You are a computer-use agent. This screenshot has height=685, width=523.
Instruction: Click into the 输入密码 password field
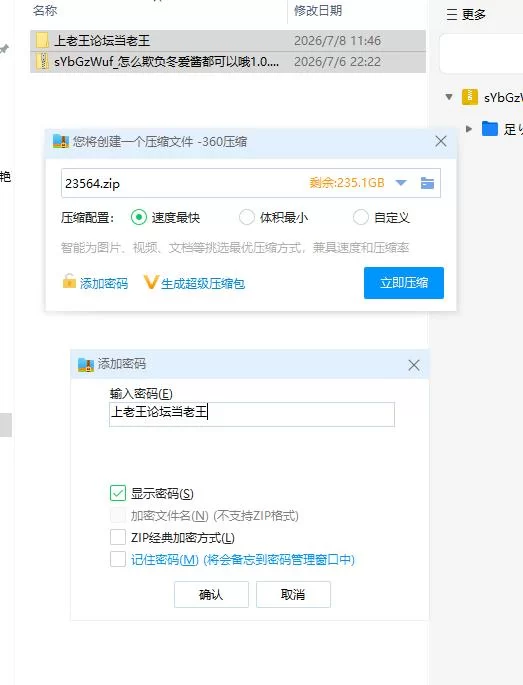[252, 414]
